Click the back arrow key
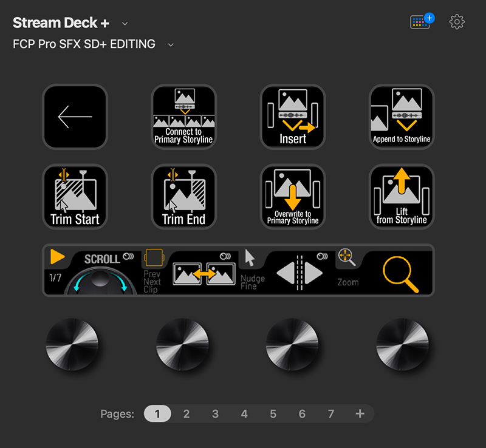Screen dimensions: 486x448 click(x=75, y=117)
